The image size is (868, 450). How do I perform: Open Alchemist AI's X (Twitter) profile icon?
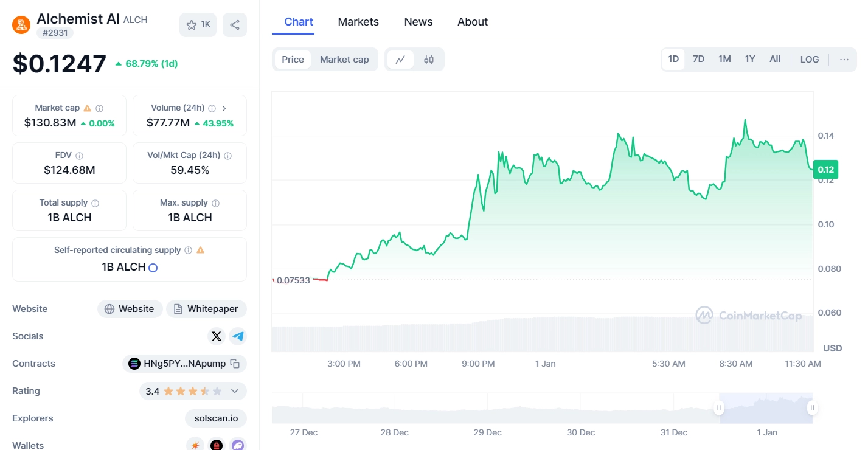[x=217, y=336]
